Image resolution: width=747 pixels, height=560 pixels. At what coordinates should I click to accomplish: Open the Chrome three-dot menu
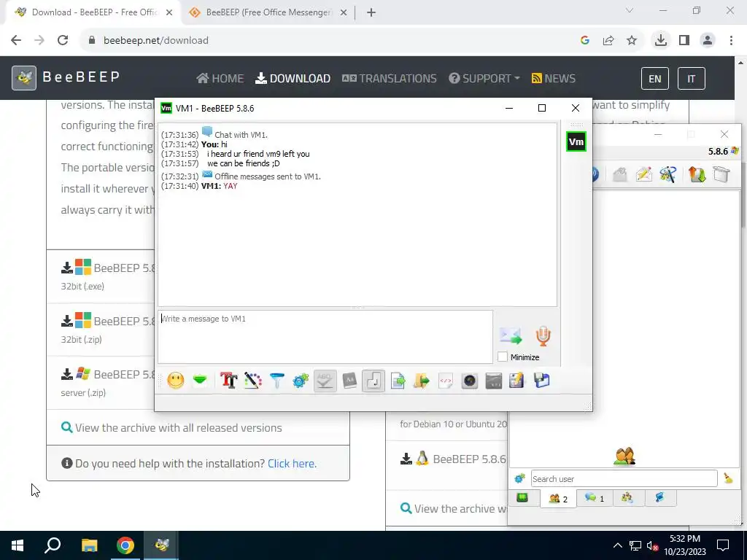731,41
